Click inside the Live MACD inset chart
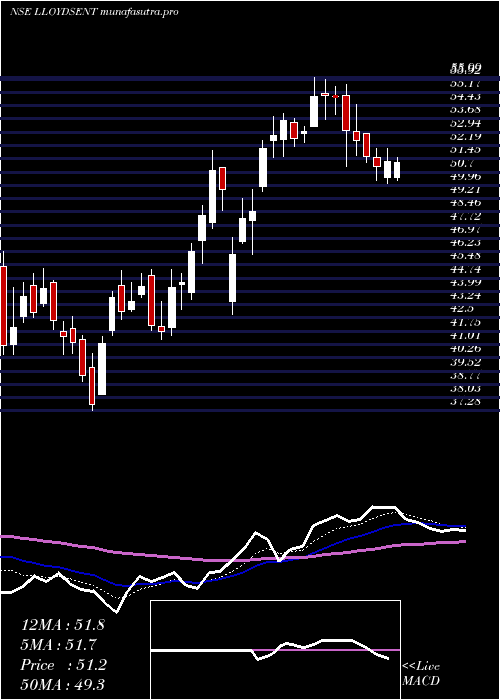This screenshot has width=500, height=700. 275,650
